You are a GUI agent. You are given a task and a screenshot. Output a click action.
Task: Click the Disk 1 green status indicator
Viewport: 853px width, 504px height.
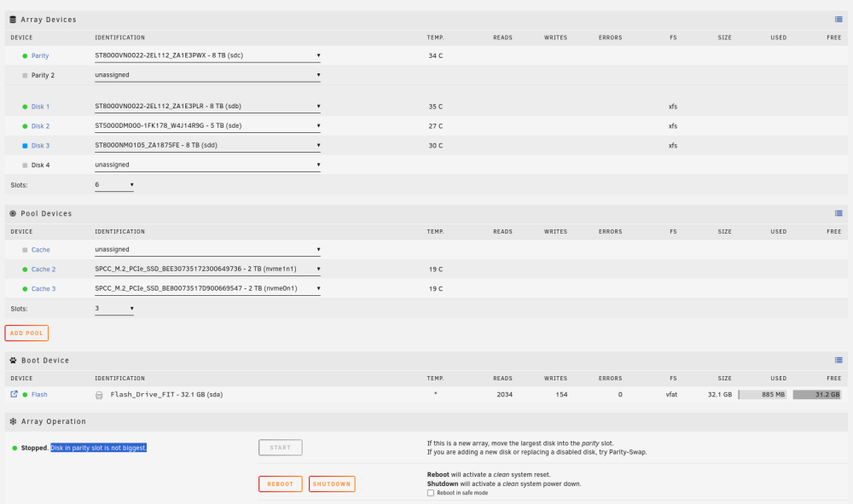[x=25, y=107]
